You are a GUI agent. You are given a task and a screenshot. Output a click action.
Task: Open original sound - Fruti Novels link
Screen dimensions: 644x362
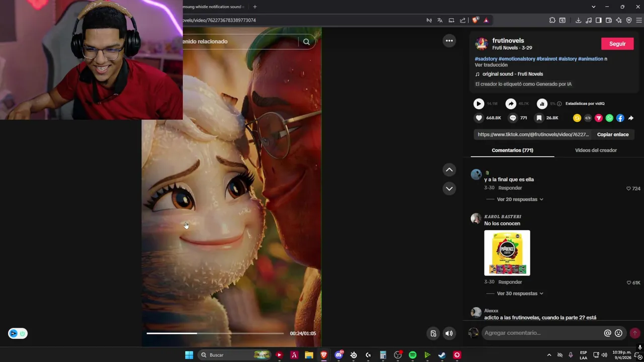[512, 74]
